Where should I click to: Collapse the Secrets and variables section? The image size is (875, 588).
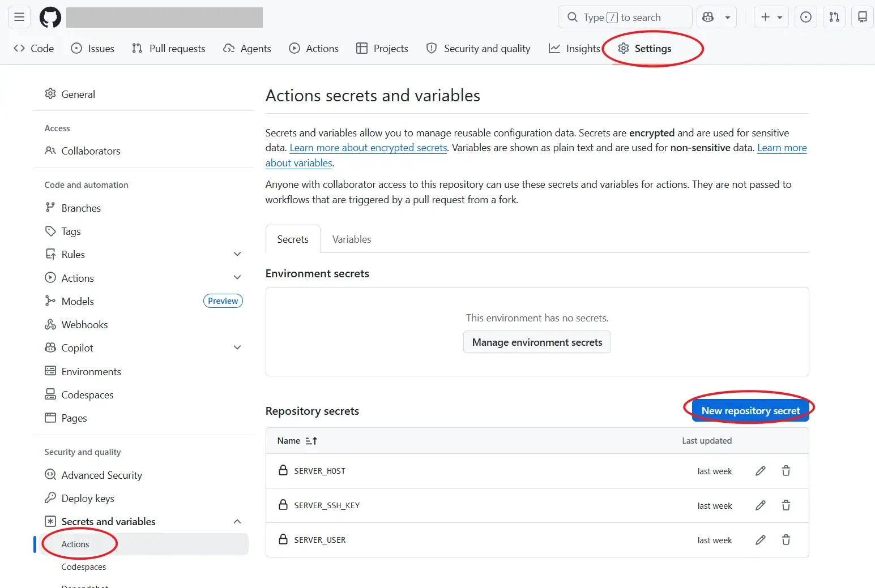point(237,522)
